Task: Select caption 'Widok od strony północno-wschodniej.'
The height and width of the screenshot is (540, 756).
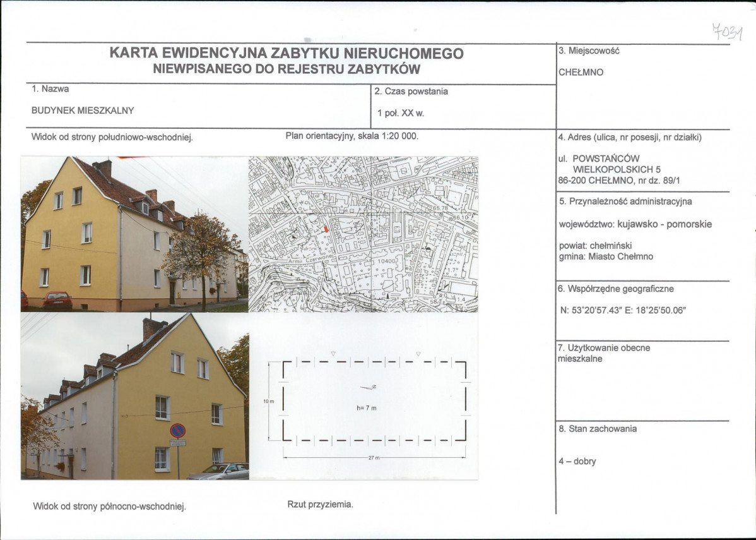Action: (x=109, y=507)
